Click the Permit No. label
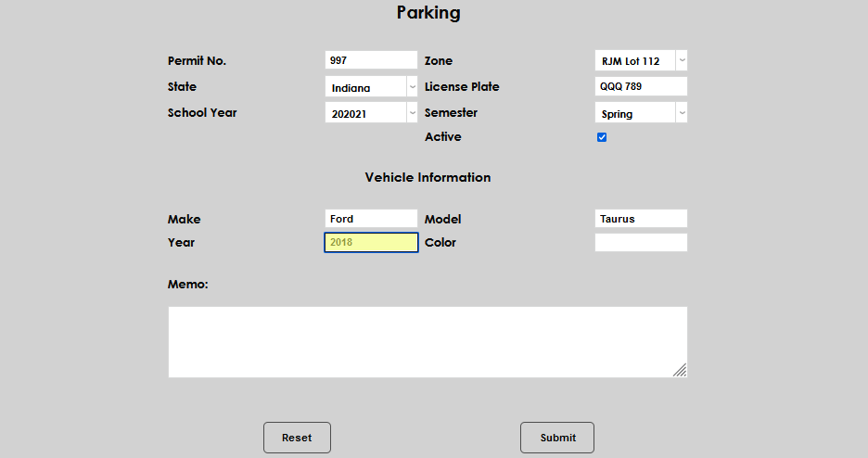This screenshot has height=458, width=868. pyautogui.click(x=198, y=61)
